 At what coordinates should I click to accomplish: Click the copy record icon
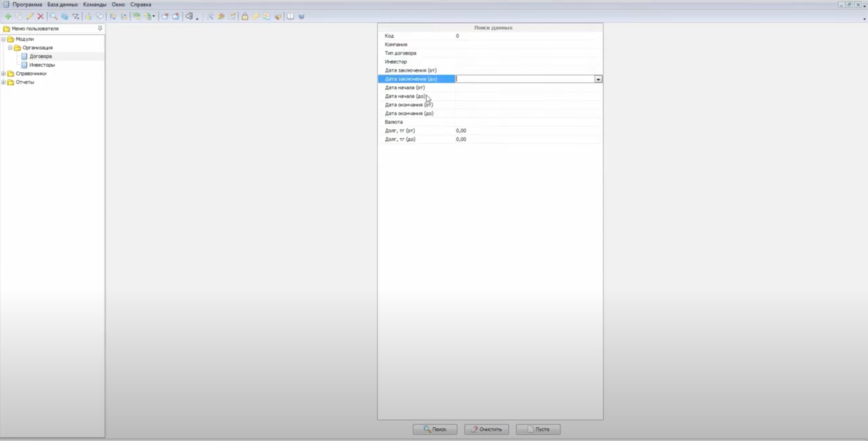[x=19, y=16]
